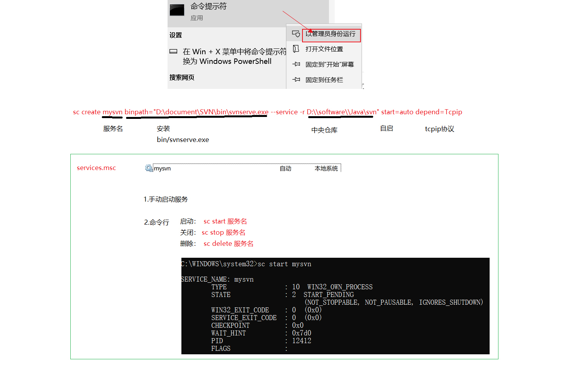Click the 自动 startup type cell
The width and height of the screenshot is (588, 367).
click(285, 168)
